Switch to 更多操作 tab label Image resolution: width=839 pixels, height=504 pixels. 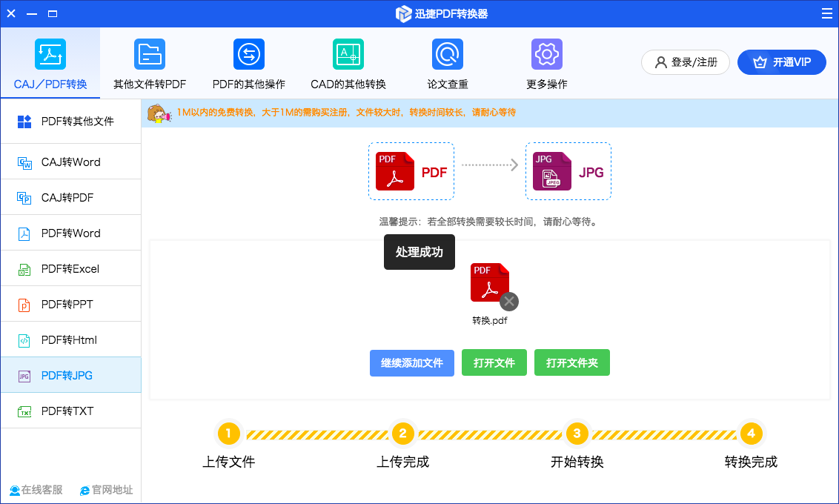[547, 84]
